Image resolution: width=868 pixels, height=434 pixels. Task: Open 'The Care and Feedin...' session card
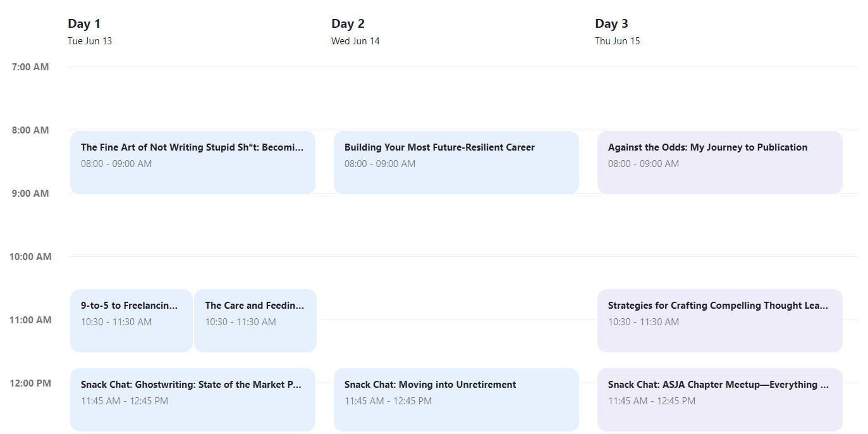click(x=255, y=320)
